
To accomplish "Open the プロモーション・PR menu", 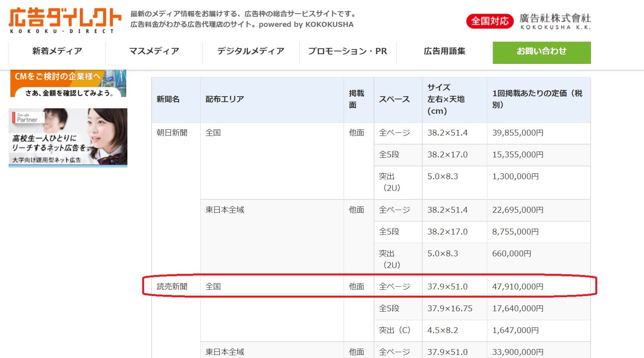I will 348,51.
